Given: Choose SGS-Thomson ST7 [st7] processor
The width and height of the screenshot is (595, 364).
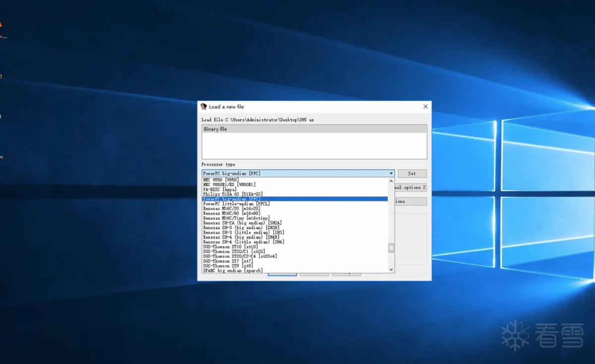Looking at the screenshot, I should (295, 261).
